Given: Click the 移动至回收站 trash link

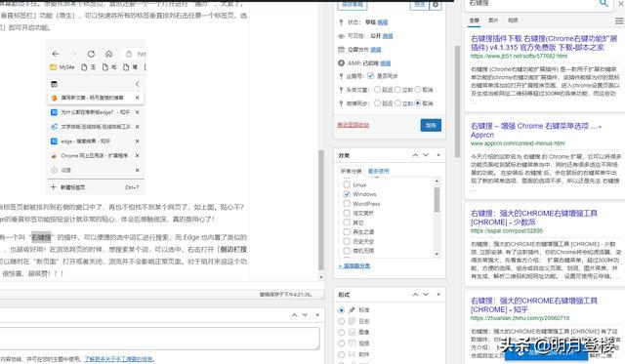Looking at the screenshot, I should pyautogui.click(x=353, y=125).
